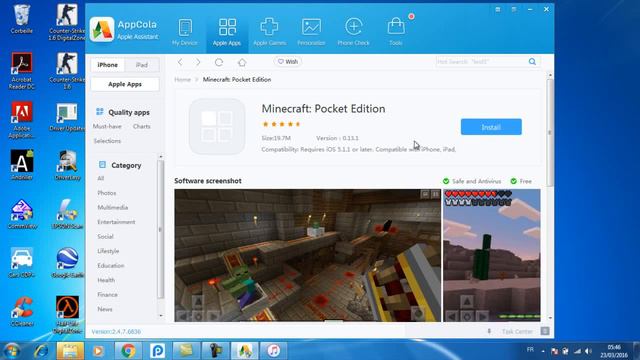Image resolution: width=640 pixels, height=360 pixels.
Task: Click the FR language indicator
Action: (x=530, y=350)
